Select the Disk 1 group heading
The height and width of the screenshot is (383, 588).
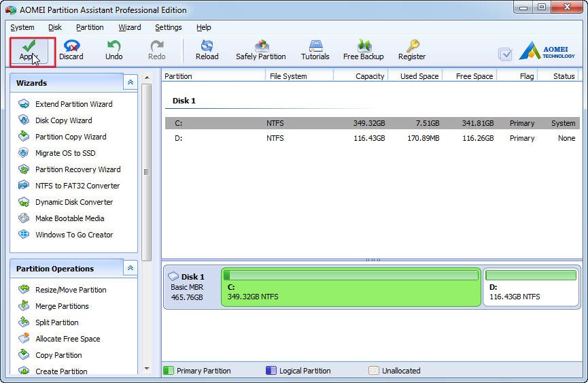[184, 101]
